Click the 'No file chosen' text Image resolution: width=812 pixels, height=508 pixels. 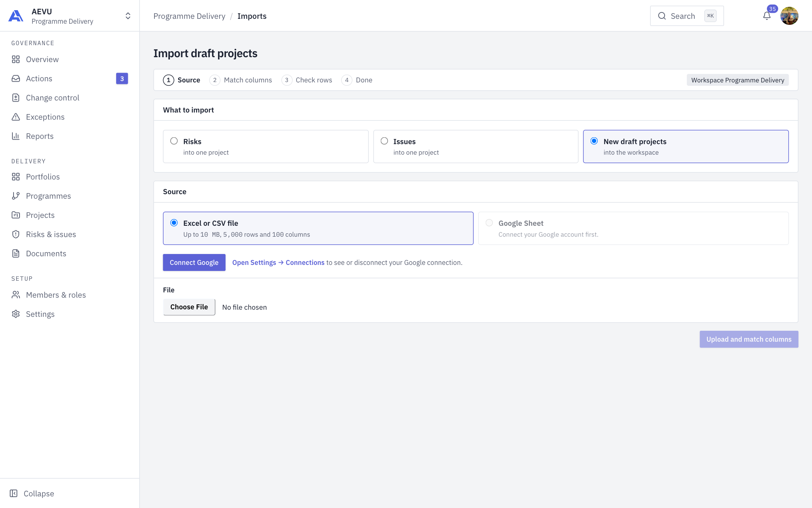click(244, 307)
